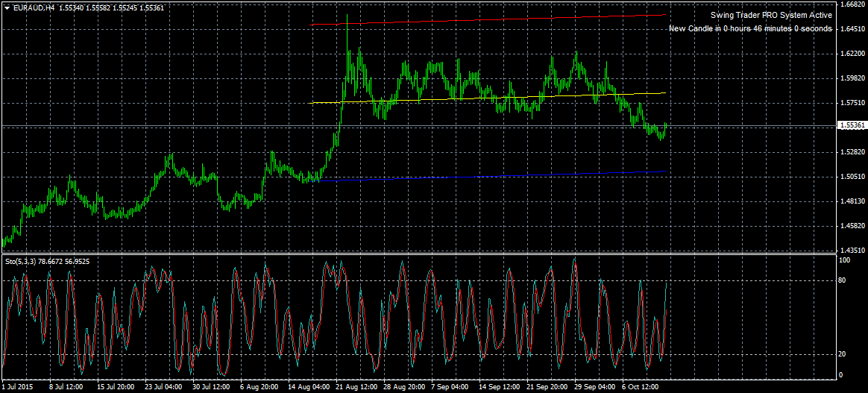This screenshot has height=393, width=868.
Task: Select the blue lower channel line
Action: [x=487, y=176]
